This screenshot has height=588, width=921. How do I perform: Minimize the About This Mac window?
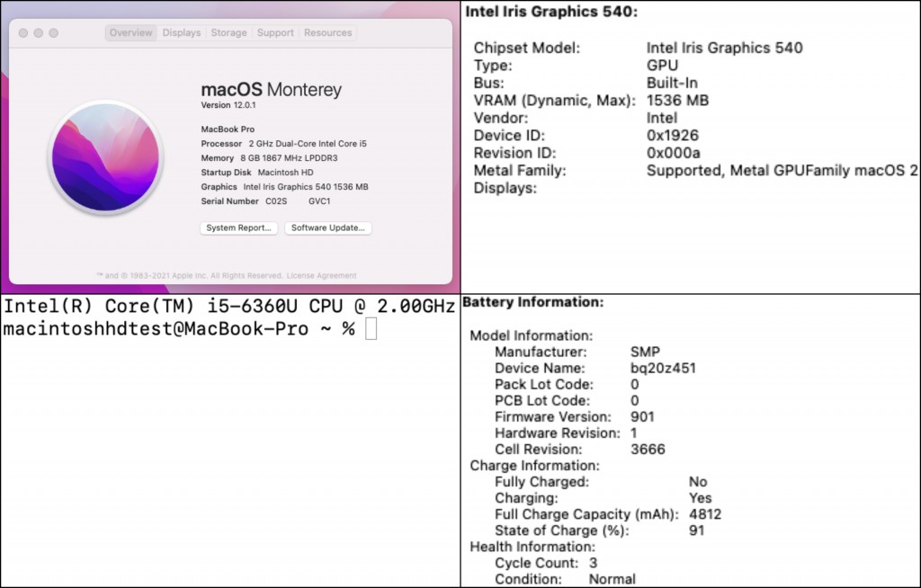pos(38,33)
